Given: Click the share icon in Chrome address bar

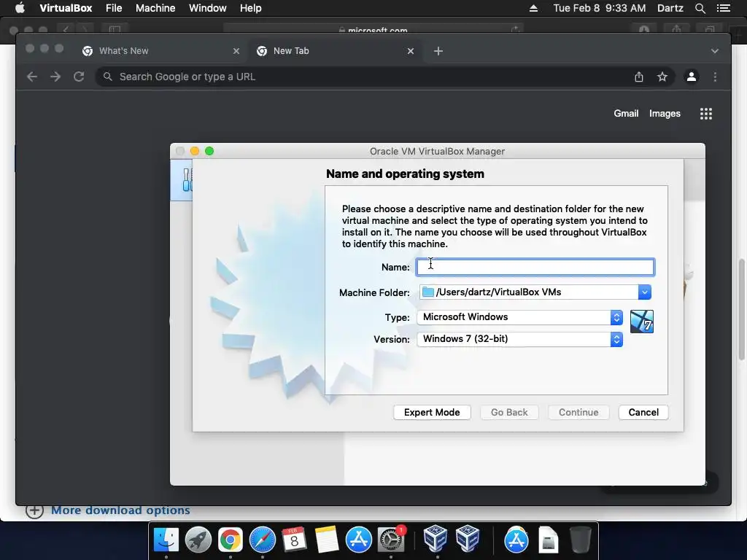Looking at the screenshot, I should 639,77.
